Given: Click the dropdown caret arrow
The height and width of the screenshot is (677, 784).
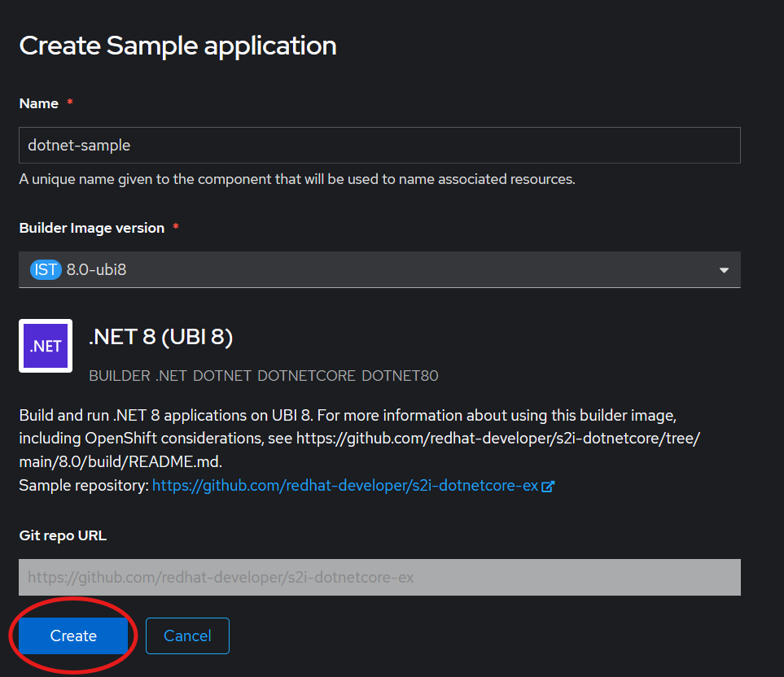Looking at the screenshot, I should point(724,270).
